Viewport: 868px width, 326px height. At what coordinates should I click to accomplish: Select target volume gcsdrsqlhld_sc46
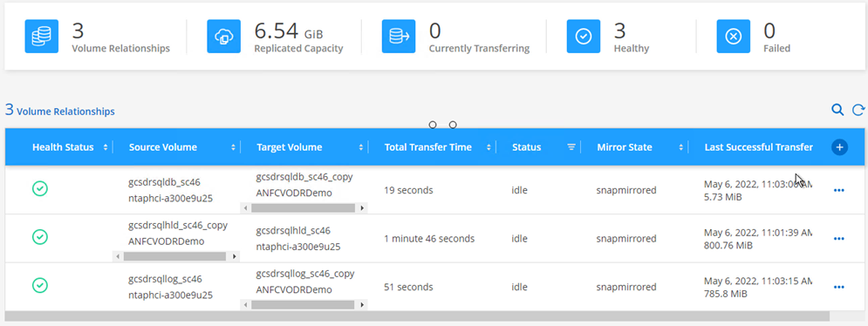pos(293,230)
